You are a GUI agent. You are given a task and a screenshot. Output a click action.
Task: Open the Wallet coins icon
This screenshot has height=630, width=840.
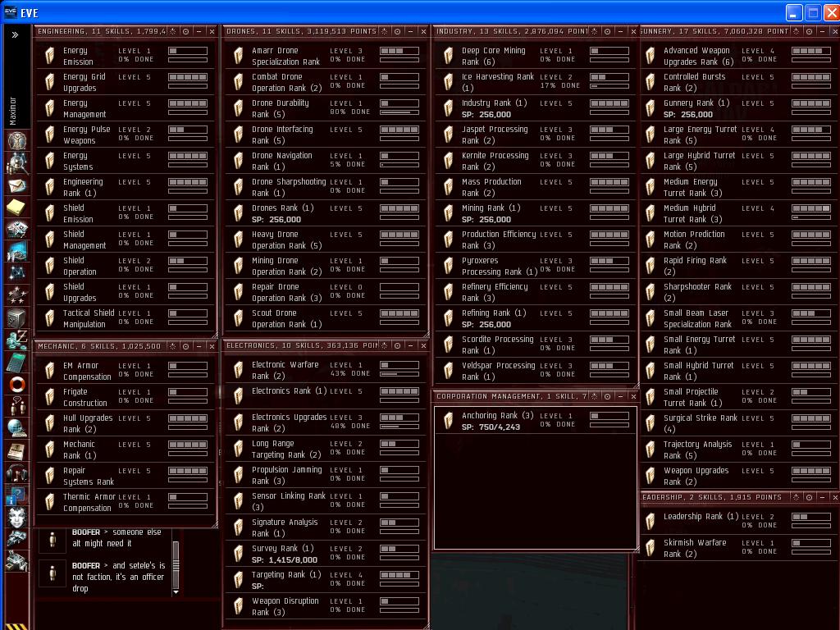(17, 340)
